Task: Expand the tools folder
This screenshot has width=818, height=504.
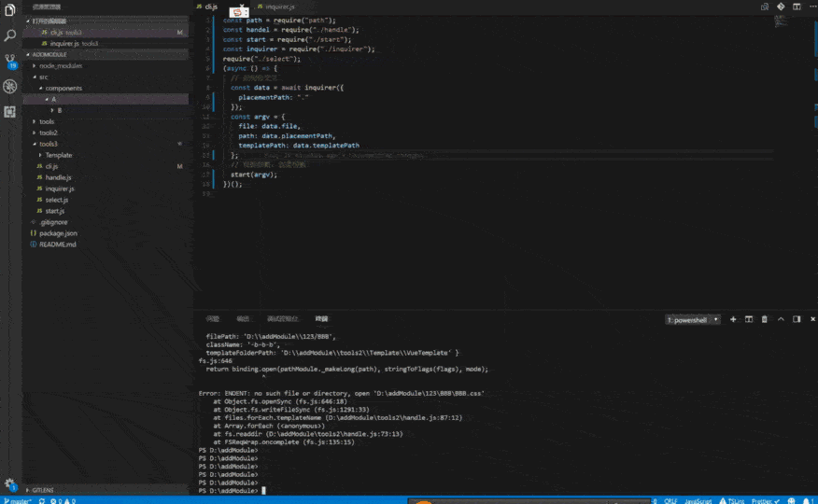Action: (106, 121)
